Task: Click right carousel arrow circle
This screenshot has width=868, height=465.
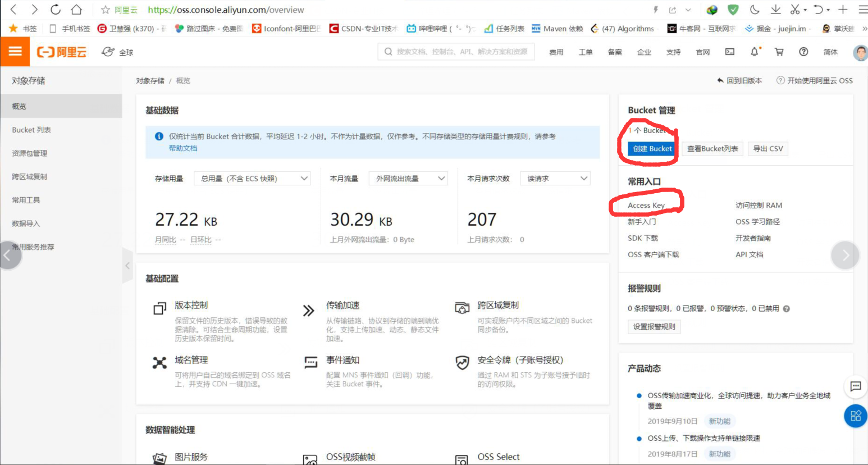Action: (845, 256)
